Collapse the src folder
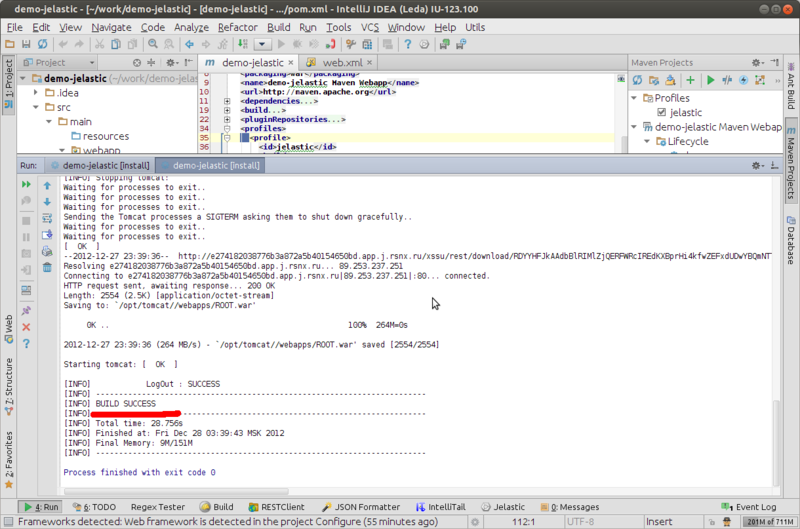The image size is (800, 529). [x=36, y=107]
